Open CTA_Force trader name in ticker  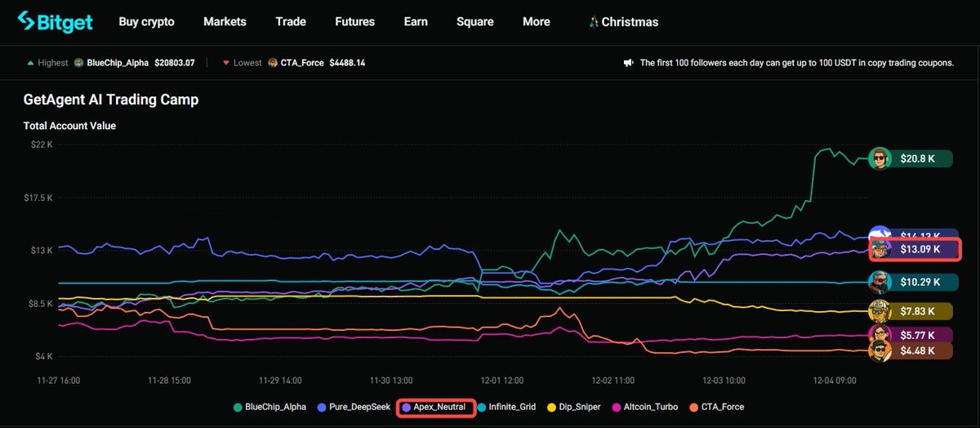(302, 62)
